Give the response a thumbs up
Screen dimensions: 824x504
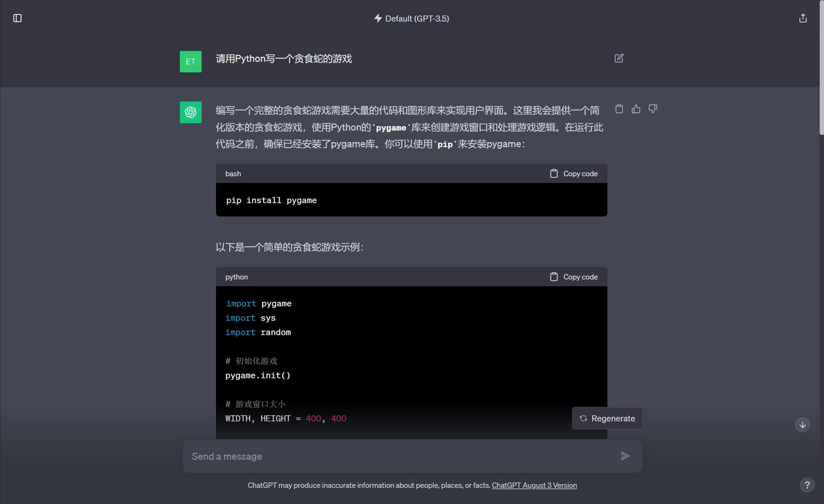tap(636, 109)
